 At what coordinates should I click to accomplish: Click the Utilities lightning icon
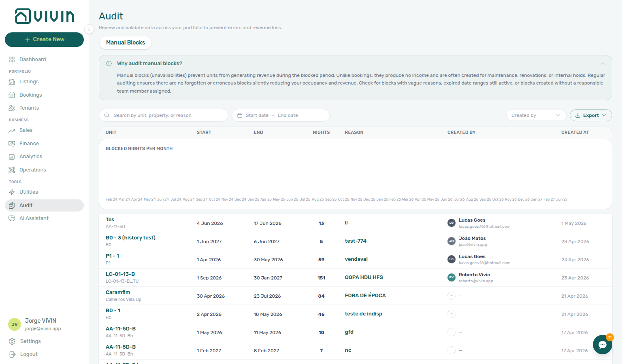(12, 192)
